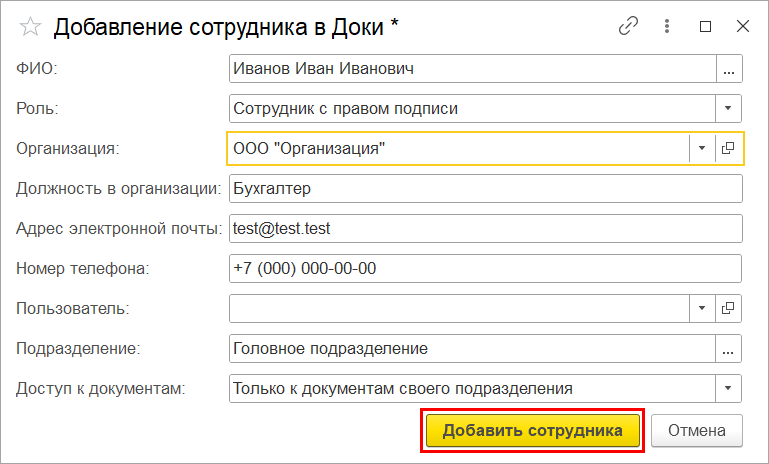Click the Добавить сотрудника button
This screenshot has height=464, width=769.
tap(533, 431)
